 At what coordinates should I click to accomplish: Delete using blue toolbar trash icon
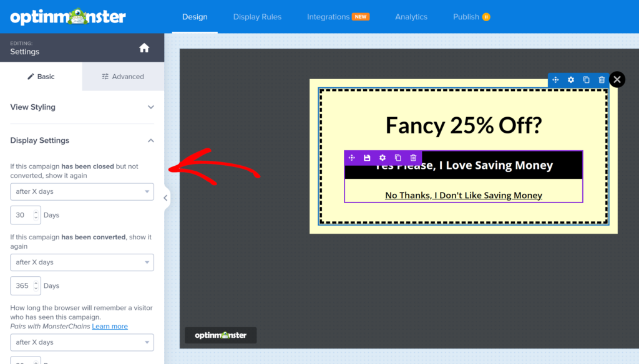coord(602,80)
